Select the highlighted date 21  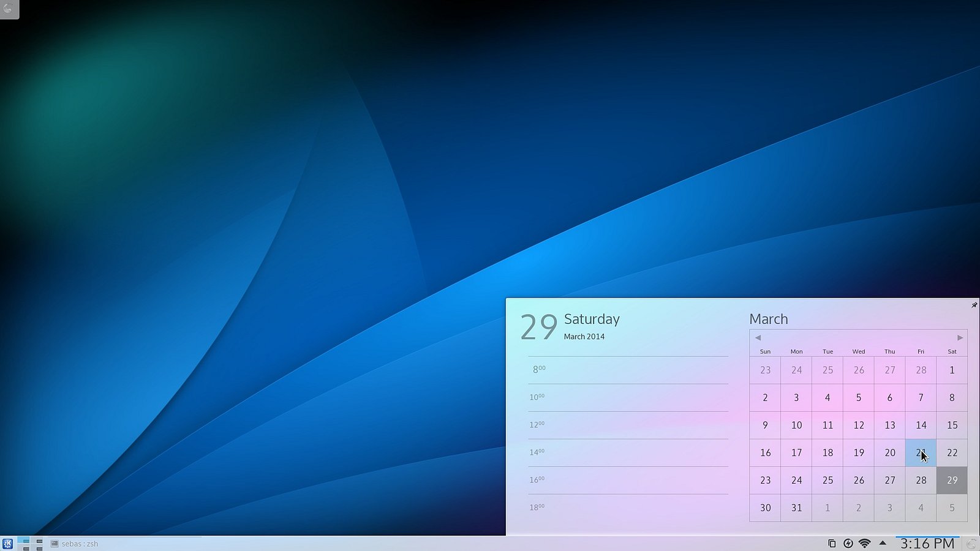(x=921, y=453)
